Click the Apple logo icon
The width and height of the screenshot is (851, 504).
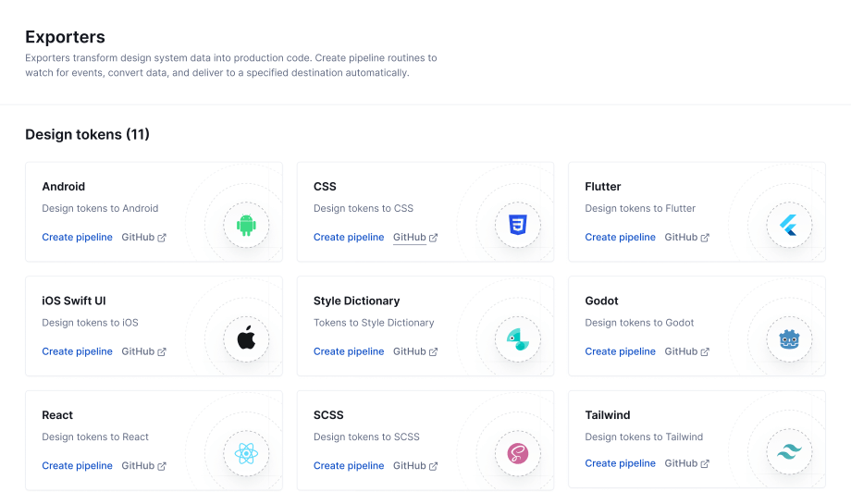point(246,337)
